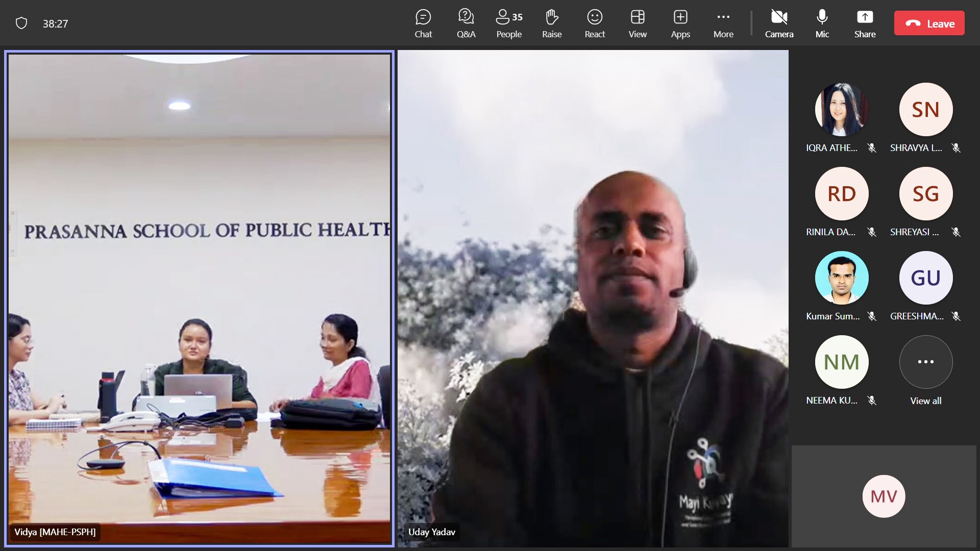This screenshot has width=980, height=551.
Task: Show the People participant list
Action: point(509,23)
